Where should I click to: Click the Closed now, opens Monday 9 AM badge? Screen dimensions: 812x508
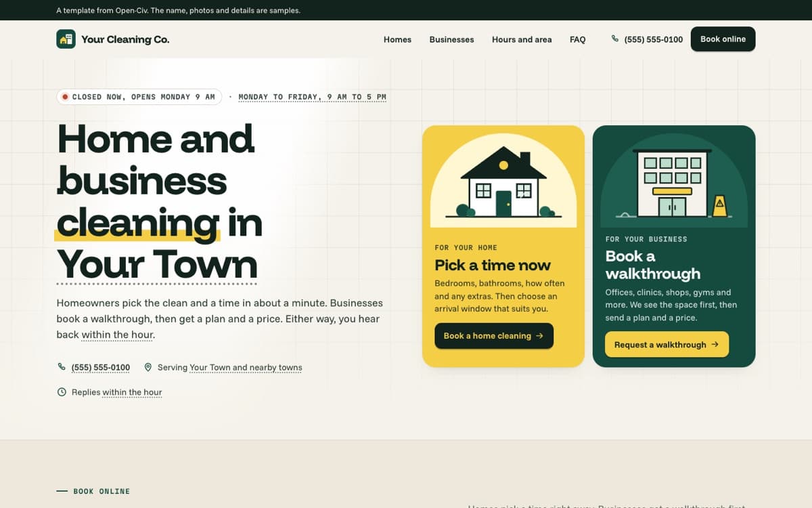(139, 97)
